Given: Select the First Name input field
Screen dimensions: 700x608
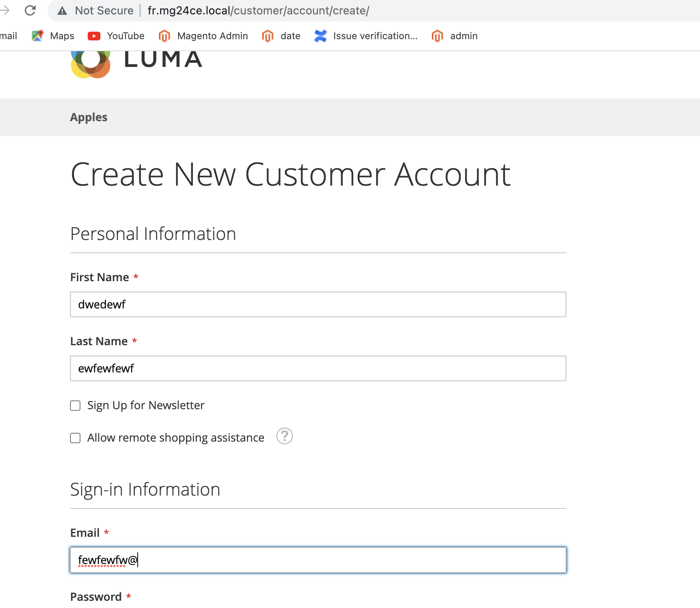Looking at the screenshot, I should point(318,304).
